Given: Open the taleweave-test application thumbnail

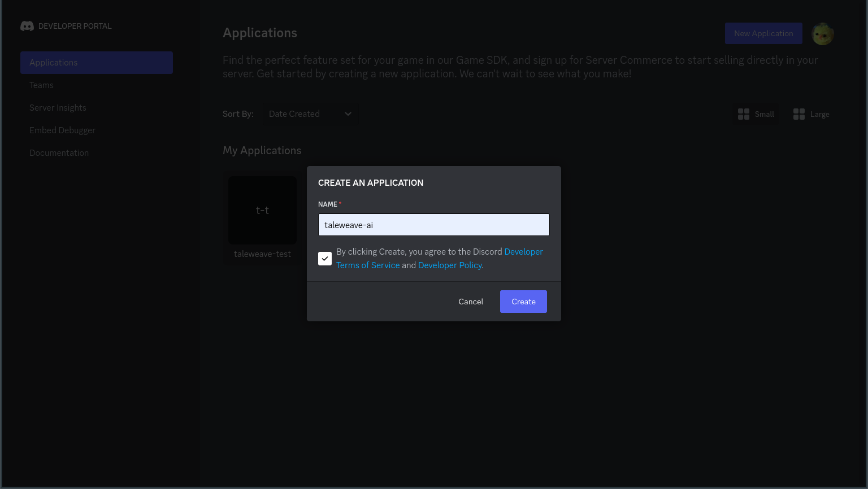Looking at the screenshot, I should click(262, 210).
